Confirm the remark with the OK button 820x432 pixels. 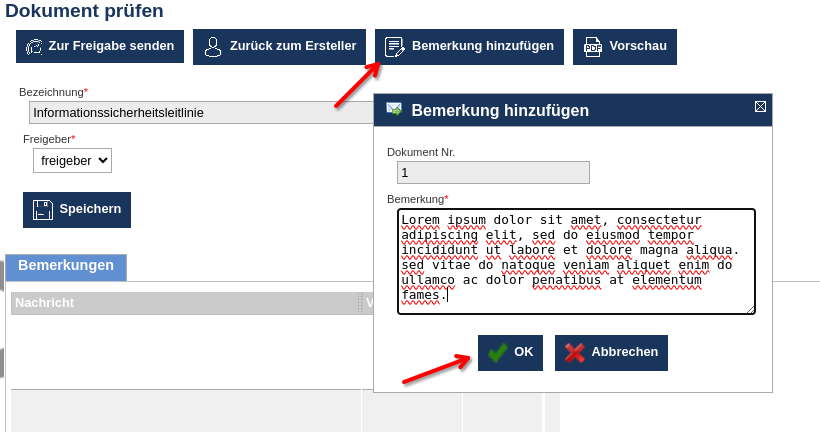pyautogui.click(x=510, y=352)
